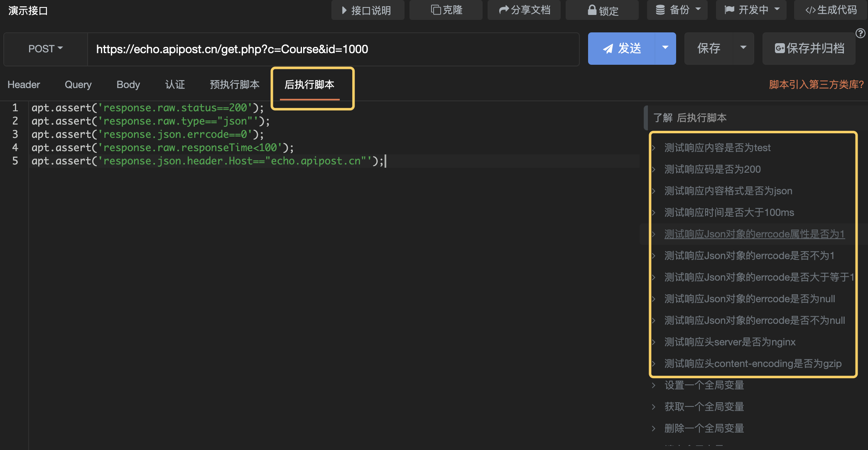Insert snippet errcode是否为null
This screenshot has height=450, width=868.
(750, 299)
